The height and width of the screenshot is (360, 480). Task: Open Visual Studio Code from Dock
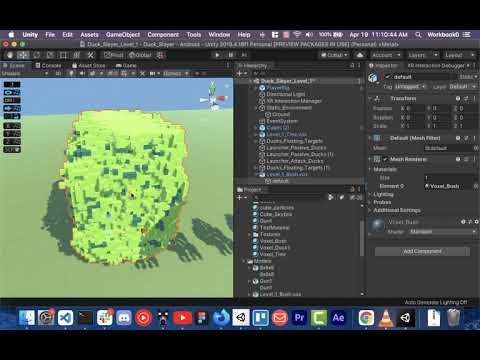coord(65,317)
